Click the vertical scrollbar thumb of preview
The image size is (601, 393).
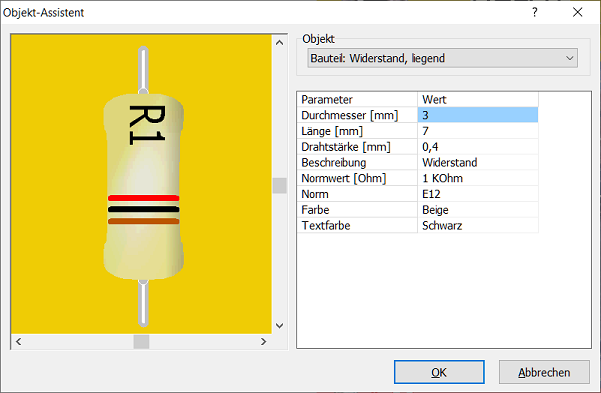(280, 186)
